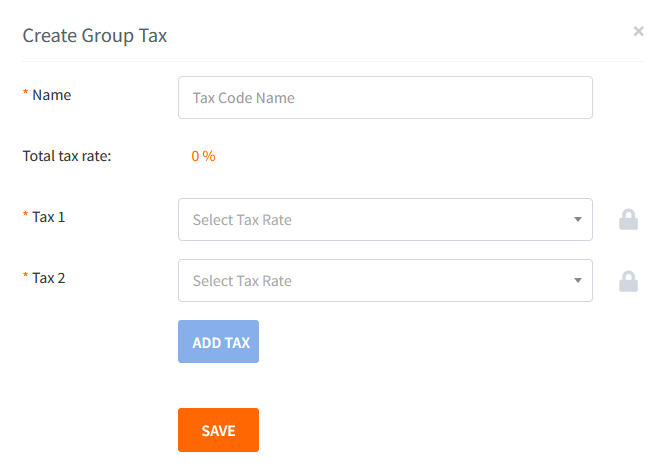Focus the Tax Code Name input field
Screen dimensions: 667x472
coord(385,98)
